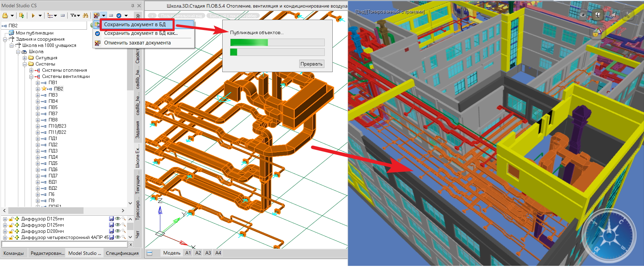Screen dimensions: 644x269
Task: Expand the Диффузор D200мм list item
Action: coord(5,231)
